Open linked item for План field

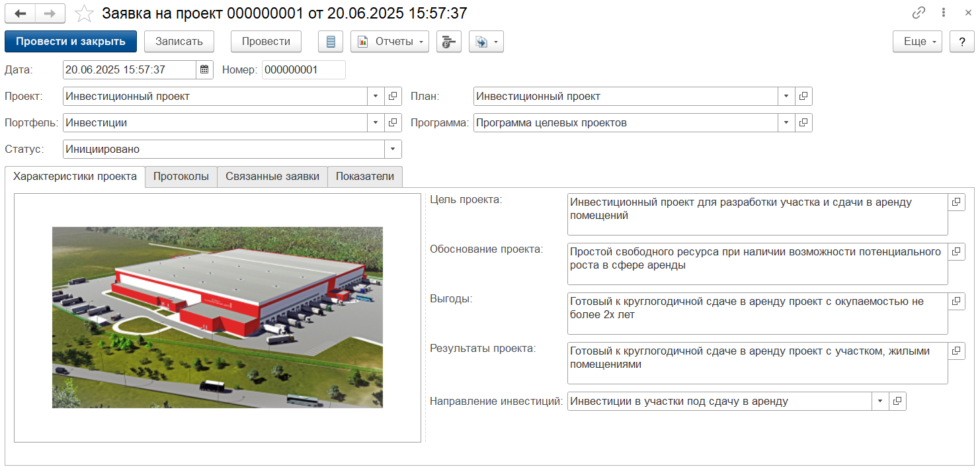click(x=803, y=96)
